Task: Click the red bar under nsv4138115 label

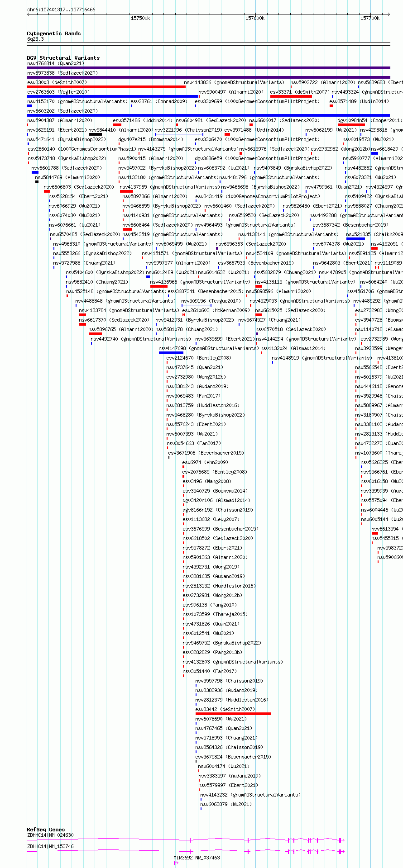Action: 259,286
